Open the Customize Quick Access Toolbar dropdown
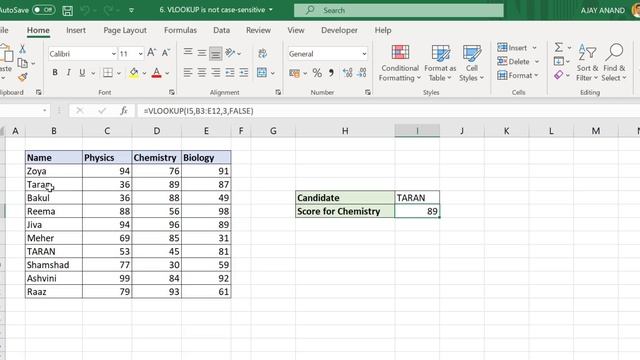The image size is (640, 360). point(131,10)
